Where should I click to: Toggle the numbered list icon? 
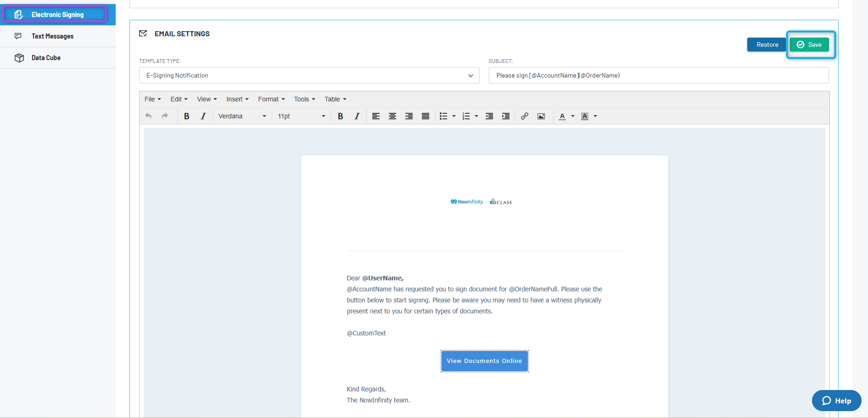click(x=466, y=116)
